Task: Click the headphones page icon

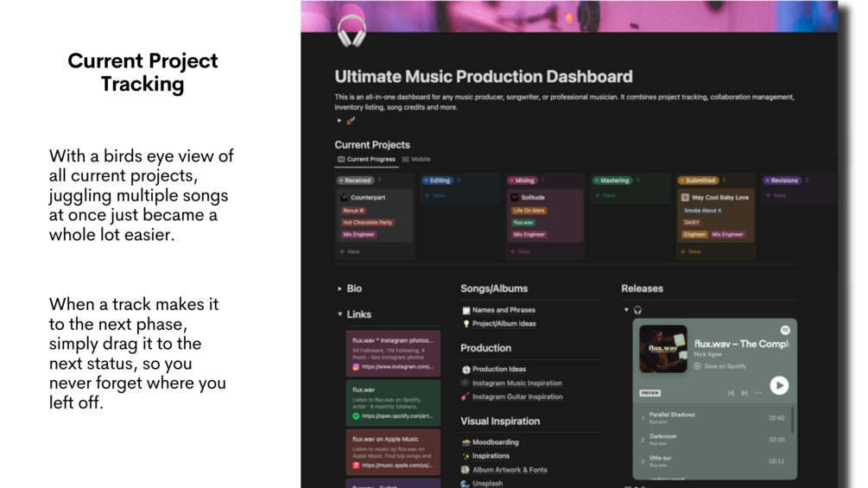Action: (352, 31)
